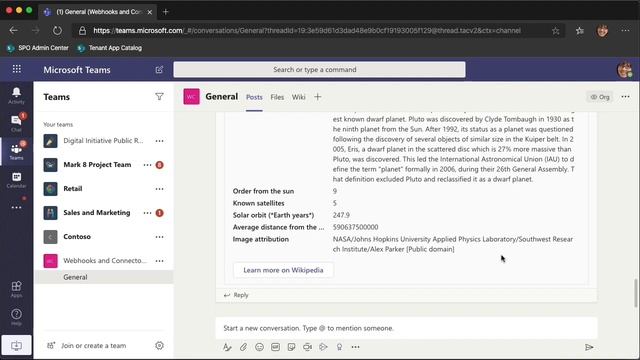Image resolution: width=640 pixels, height=360 pixels.
Task: Open the Webhooks and Connectors team
Action: 104,261
